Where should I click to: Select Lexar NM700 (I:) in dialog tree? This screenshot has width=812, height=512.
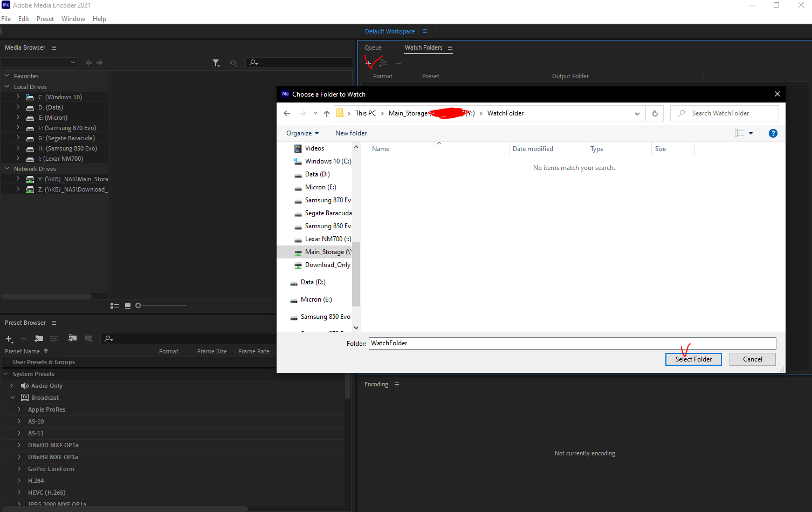click(x=322, y=239)
